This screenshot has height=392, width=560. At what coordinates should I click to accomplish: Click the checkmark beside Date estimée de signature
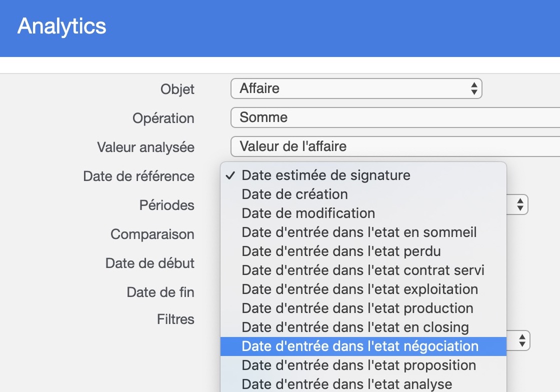tap(230, 175)
